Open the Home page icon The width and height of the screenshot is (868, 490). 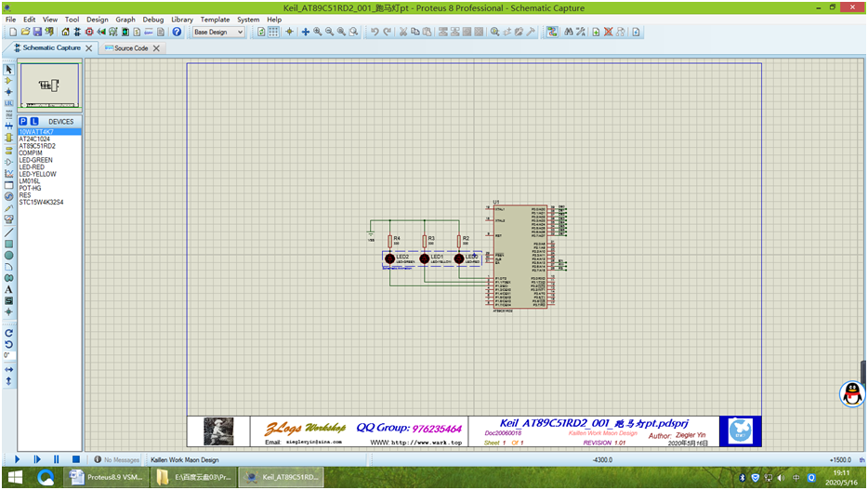coord(65,33)
